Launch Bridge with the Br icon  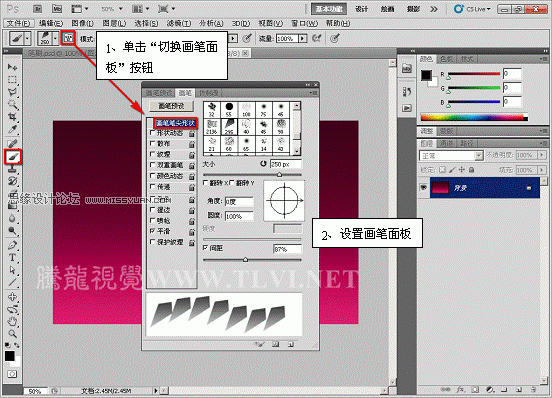[x=38, y=9]
